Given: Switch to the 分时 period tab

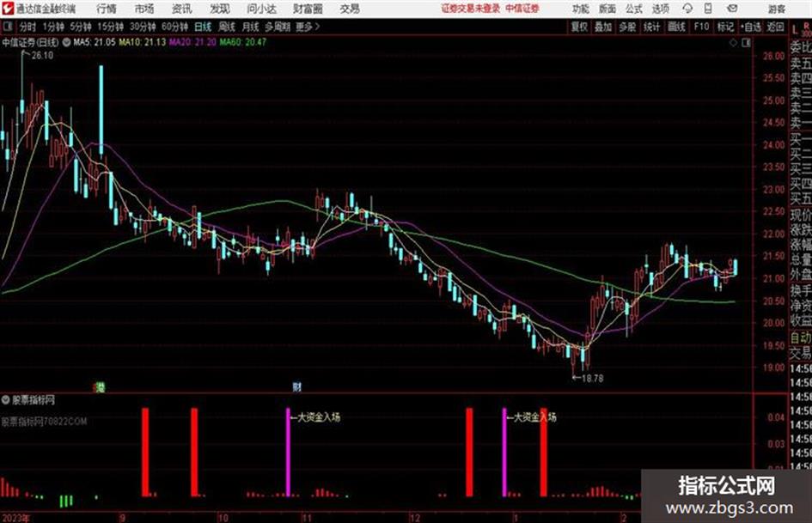Looking at the screenshot, I should point(27,27).
